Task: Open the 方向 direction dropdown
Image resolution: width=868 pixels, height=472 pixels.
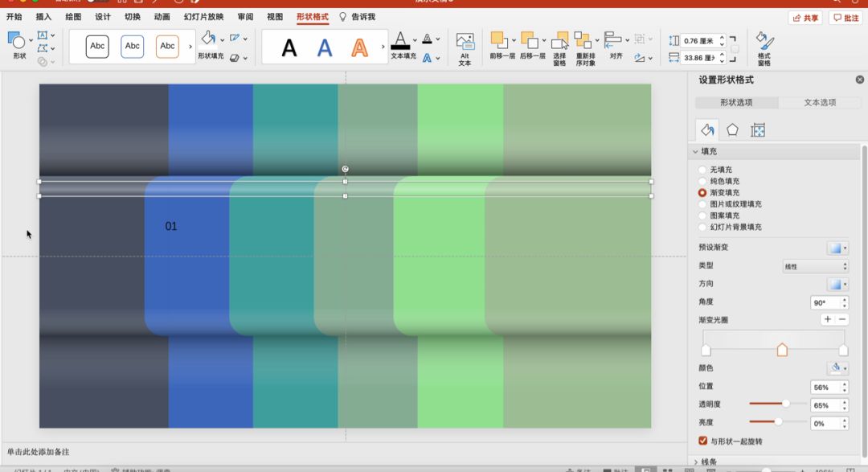Action: [837, 284]
